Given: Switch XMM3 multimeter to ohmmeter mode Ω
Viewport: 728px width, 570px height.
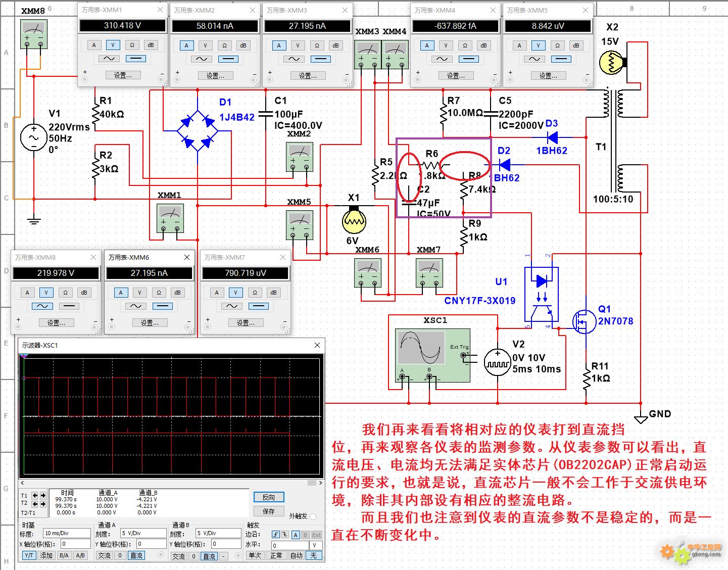Looking at the screenshot, I should point(317,45).
